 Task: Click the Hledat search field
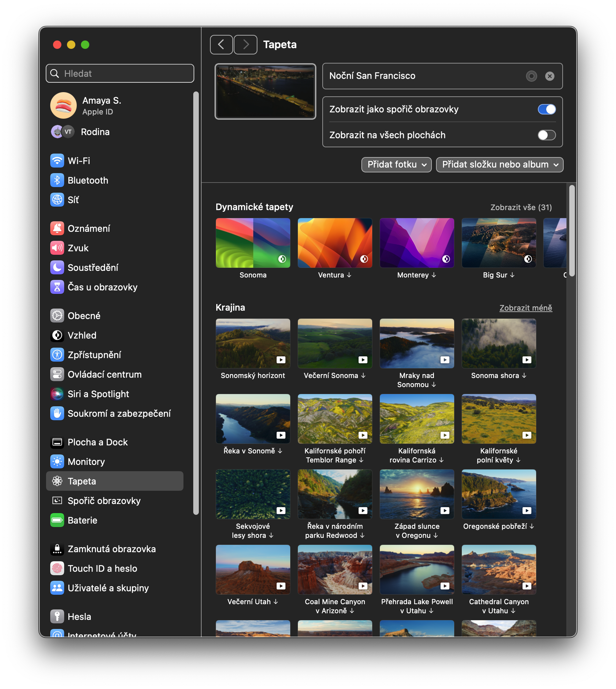(x=120, y=73)
